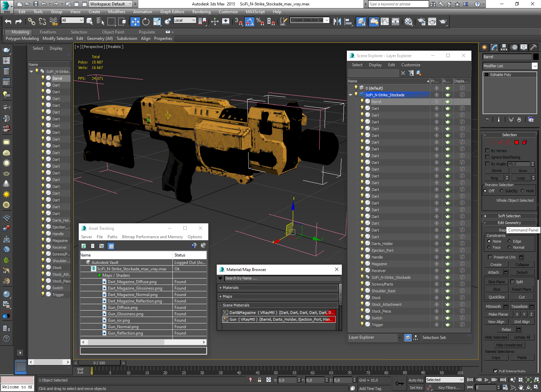Enable the Split checkbox
The image size is (541, 392).
512,282
